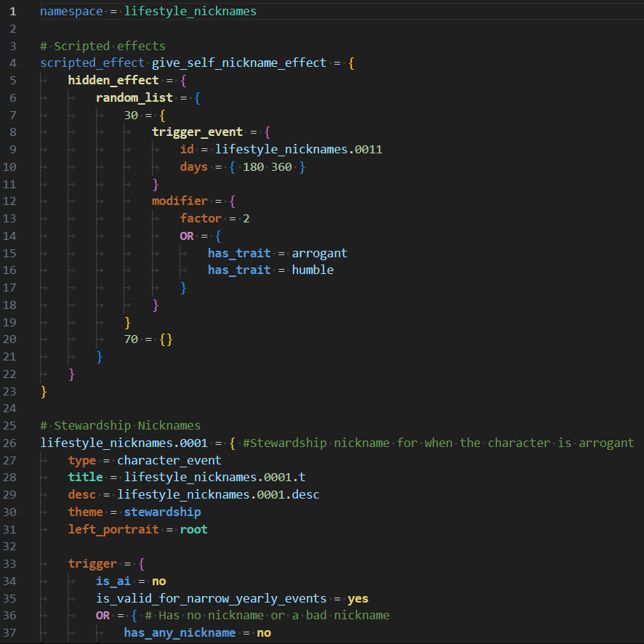Click the humble trait value
The image size is (644, 644).
[x=313, y=270]
